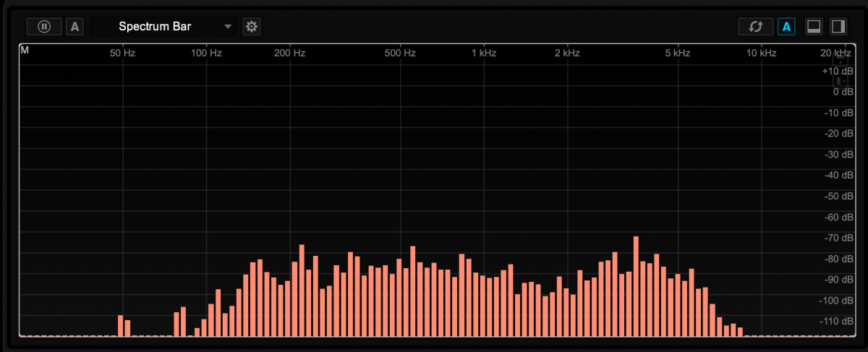Click the circular arrows reset icon

tap(756, 27)
